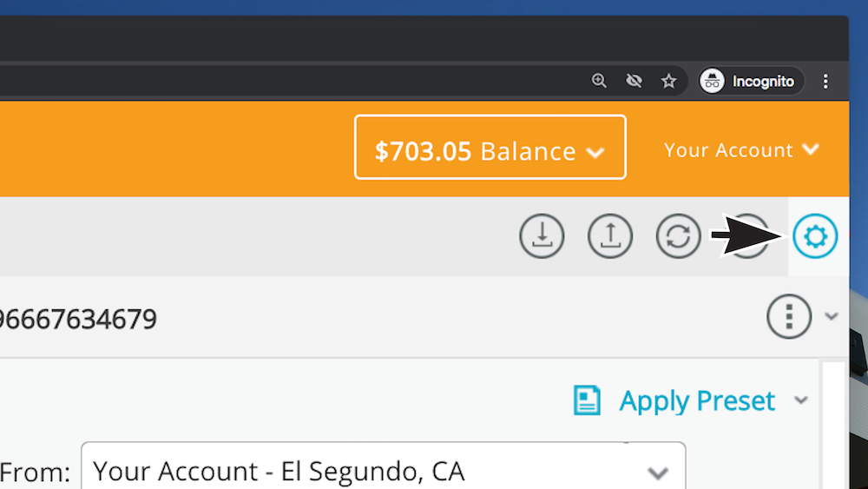
Task: Click the upload arrow circle icon
Action: (609, 236)
